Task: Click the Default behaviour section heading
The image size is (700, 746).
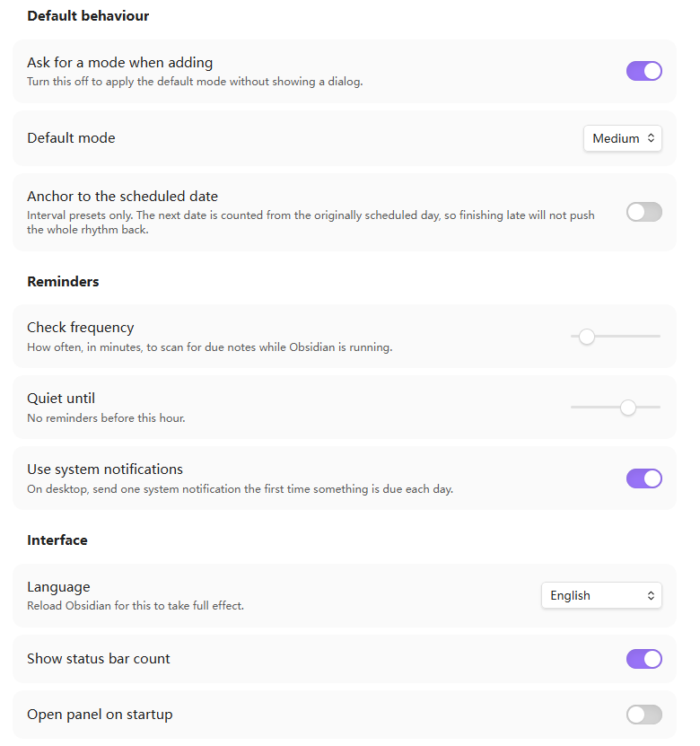Action: pos(88,16)
